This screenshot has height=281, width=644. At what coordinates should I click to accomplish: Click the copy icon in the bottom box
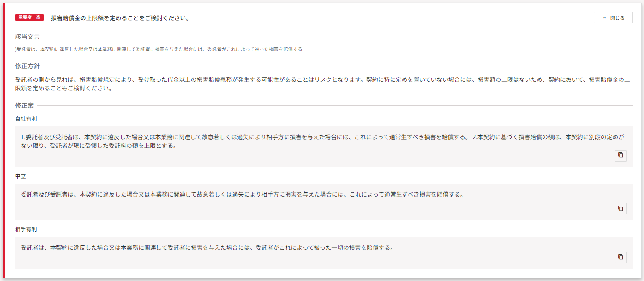click(620, 258)
